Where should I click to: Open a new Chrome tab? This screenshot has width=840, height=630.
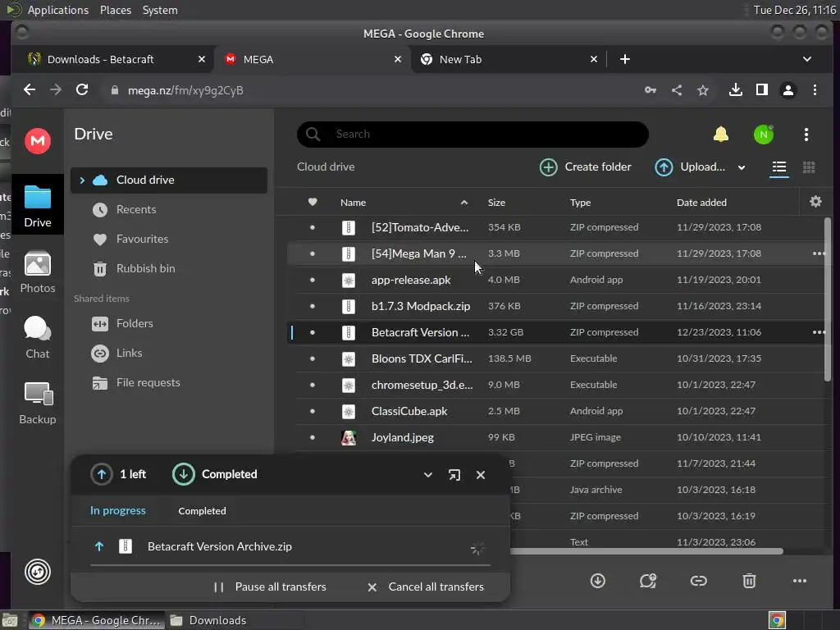pyautogui.click(x=624, y=59)
